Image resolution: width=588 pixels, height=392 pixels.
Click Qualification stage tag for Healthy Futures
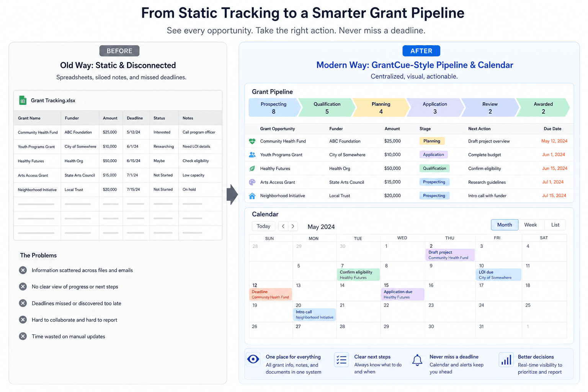pyautogui.click(x=434, y=168)
